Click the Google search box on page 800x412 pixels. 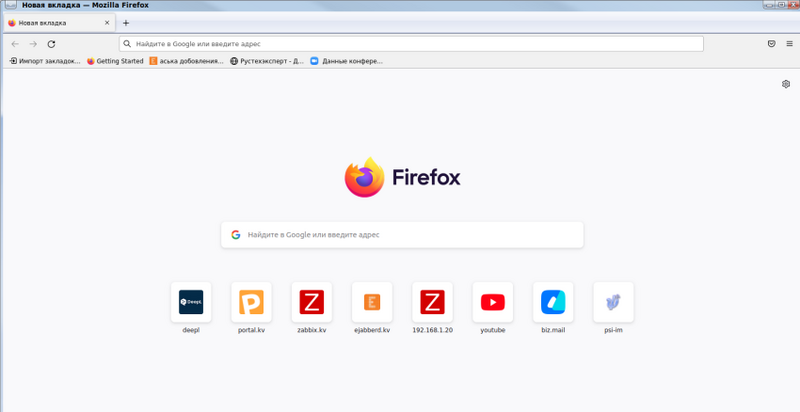(x=402, y=235)
